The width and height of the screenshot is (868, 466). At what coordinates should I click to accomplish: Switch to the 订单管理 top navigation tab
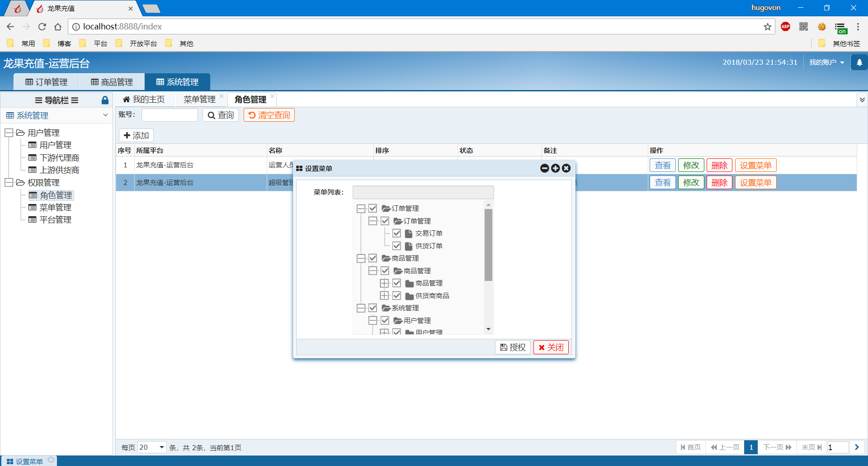tap(47, 82)
